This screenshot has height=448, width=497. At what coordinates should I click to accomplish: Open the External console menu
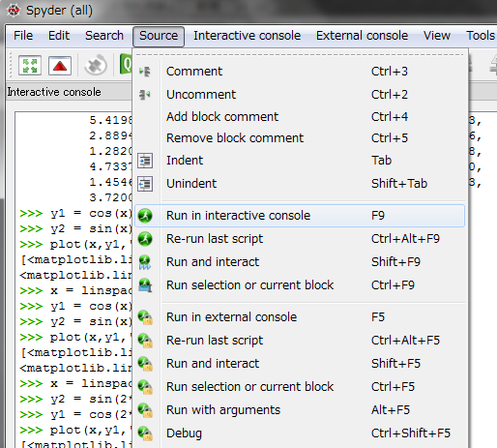(362, 36)
